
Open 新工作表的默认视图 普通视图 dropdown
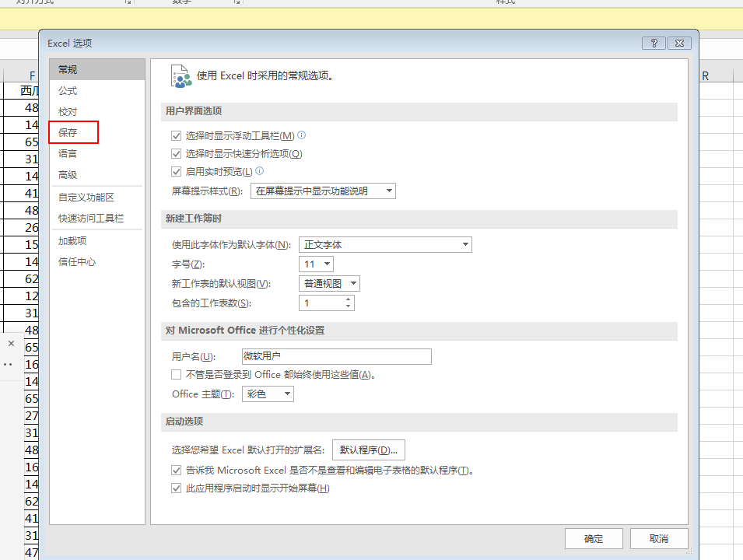click(x=329, y=283)
